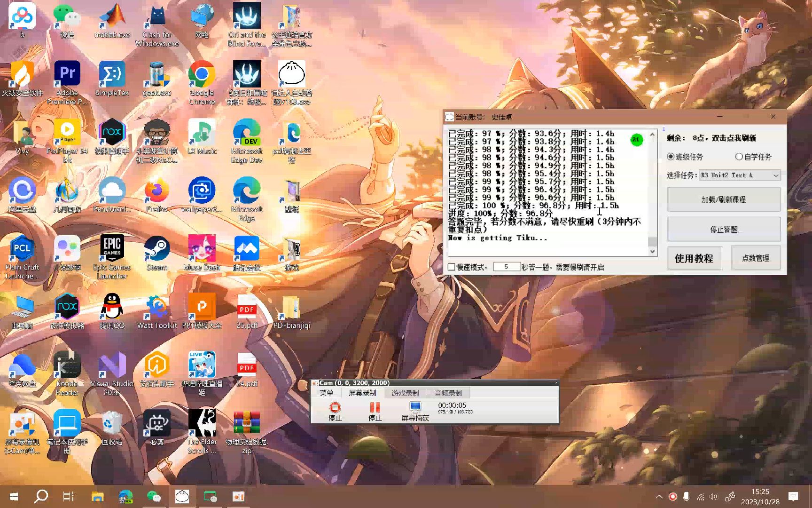Launch Clash for Windows.exe shortcut
This screenshot has width=812, height=508.
coord(157,24)
